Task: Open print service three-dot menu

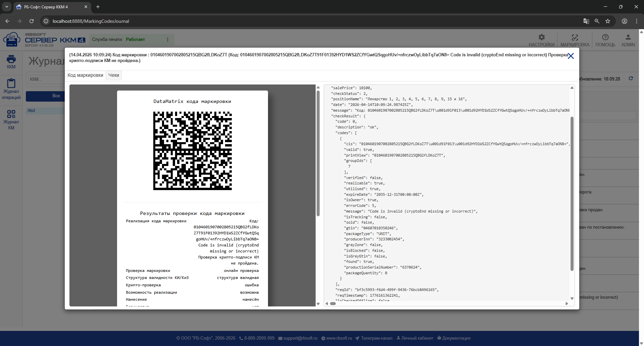Action: pyautogui.click(x=168, y=40)
